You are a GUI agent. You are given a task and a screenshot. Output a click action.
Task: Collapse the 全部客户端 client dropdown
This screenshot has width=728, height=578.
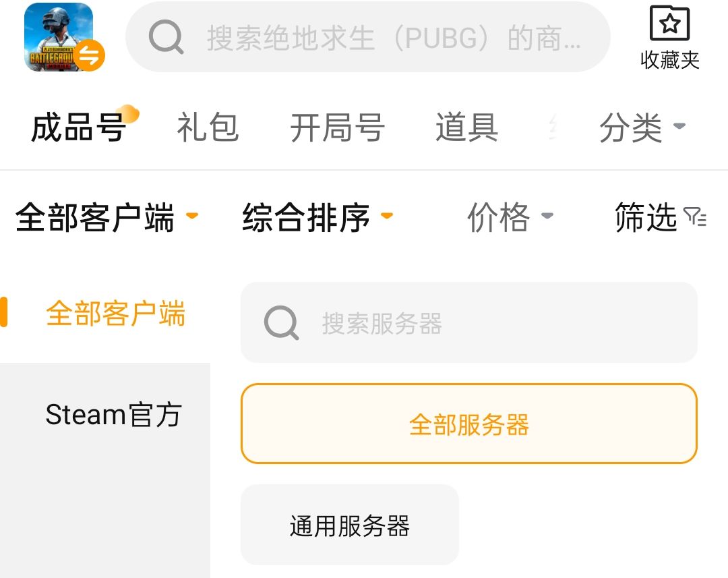point(107,217)
